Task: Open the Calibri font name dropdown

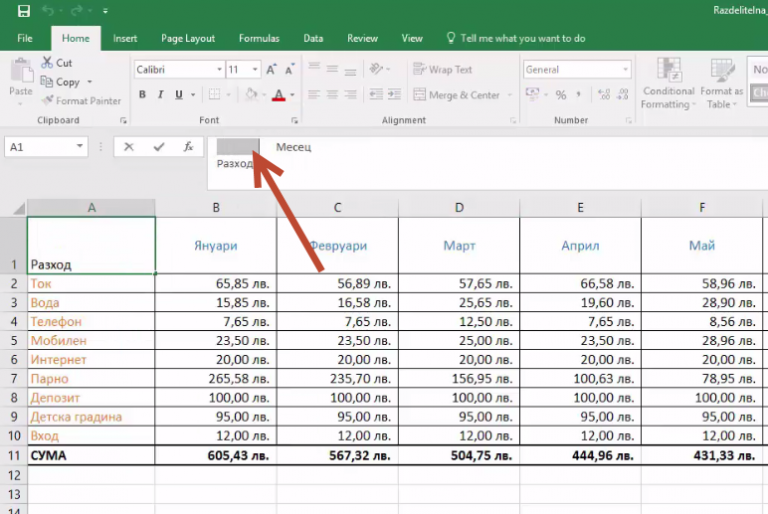Action: pyautogui.click(x=219, y=70)
